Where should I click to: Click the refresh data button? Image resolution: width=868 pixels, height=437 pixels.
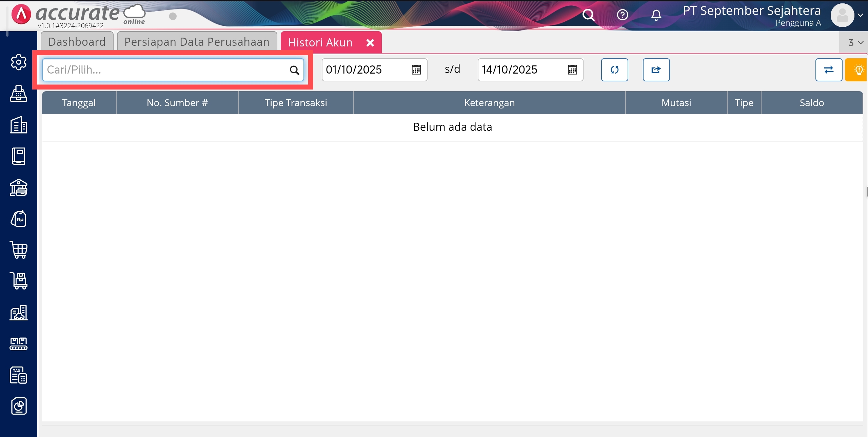coord(614,70)
